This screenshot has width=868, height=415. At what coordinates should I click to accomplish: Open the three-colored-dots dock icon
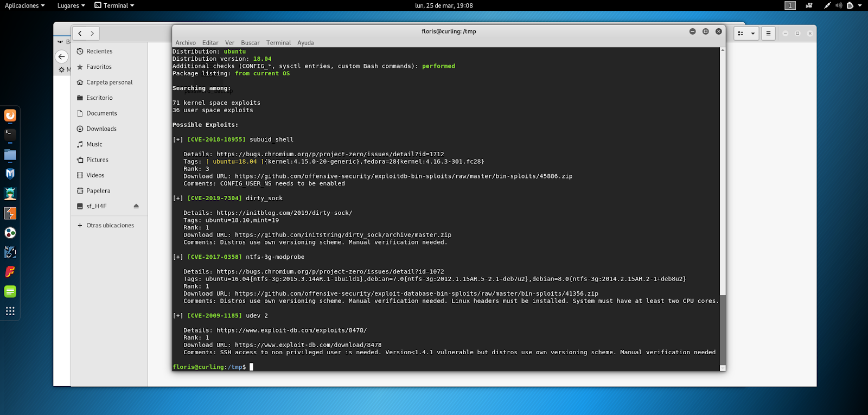point(10,233)
